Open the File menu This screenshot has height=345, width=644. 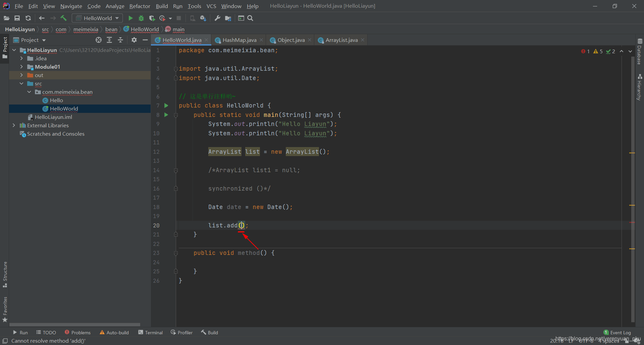click(x=19, y=6)
